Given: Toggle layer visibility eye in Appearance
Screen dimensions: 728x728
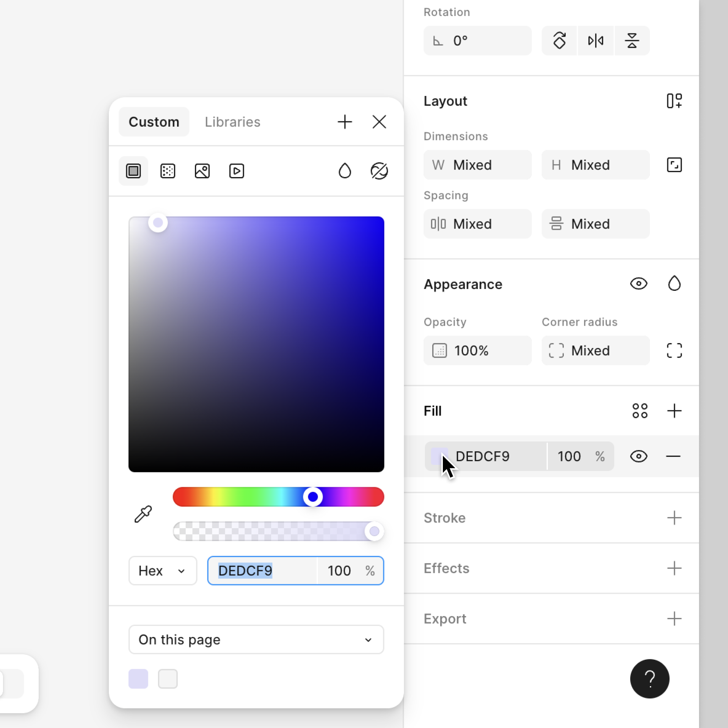Looking at the screenshot, I should click(x=639, y=284).
